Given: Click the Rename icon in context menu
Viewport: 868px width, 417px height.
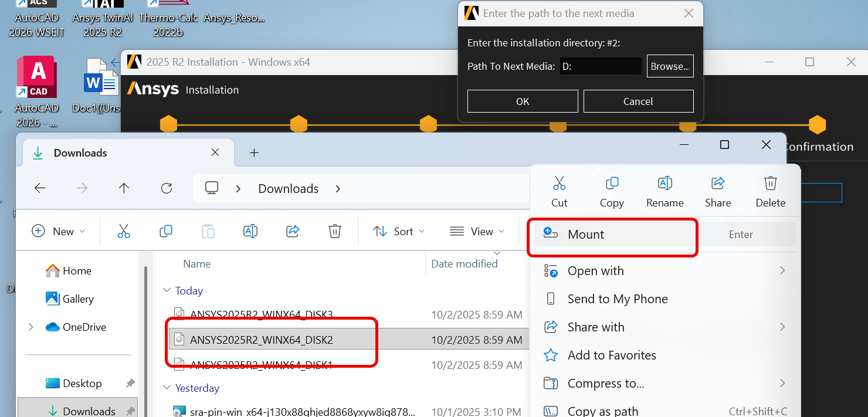Looking at the screenshot, I should pos(664,184).
